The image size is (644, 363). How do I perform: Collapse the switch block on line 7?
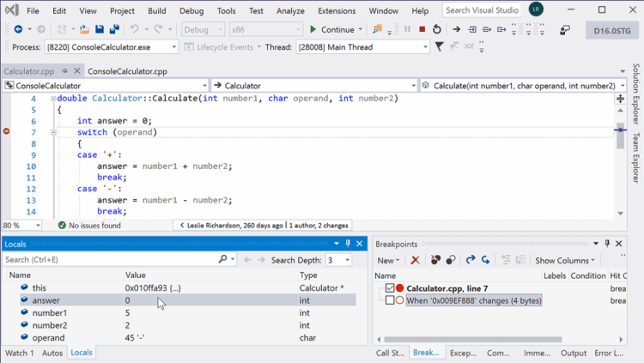53,132
